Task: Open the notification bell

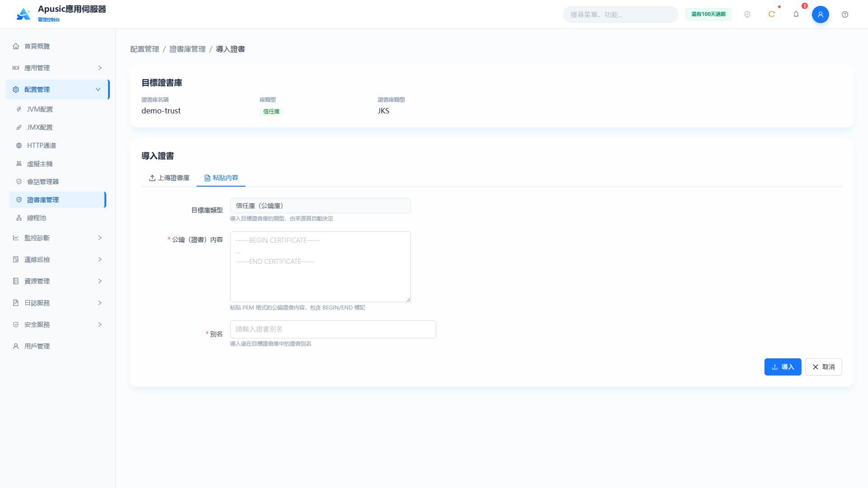Action: [x=796, y=14]
